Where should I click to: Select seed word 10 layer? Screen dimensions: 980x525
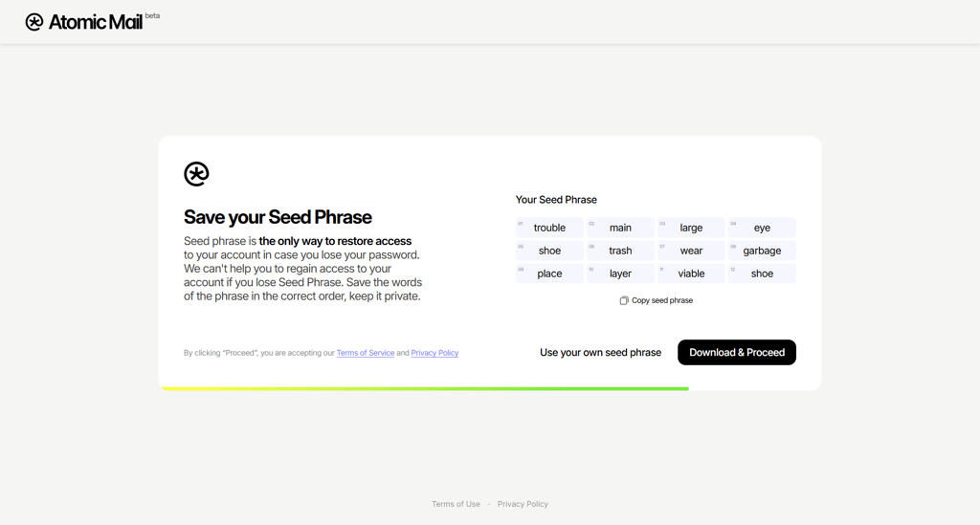[x=620, y=273]
